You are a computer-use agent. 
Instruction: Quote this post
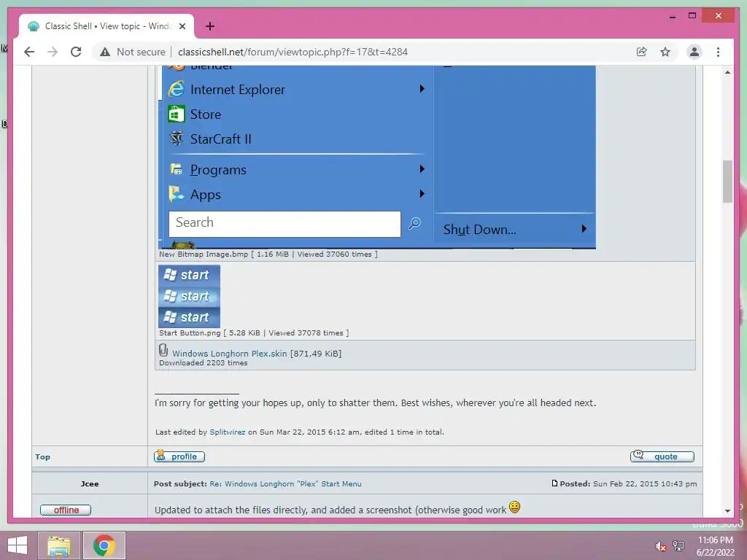tap(662, 456)
